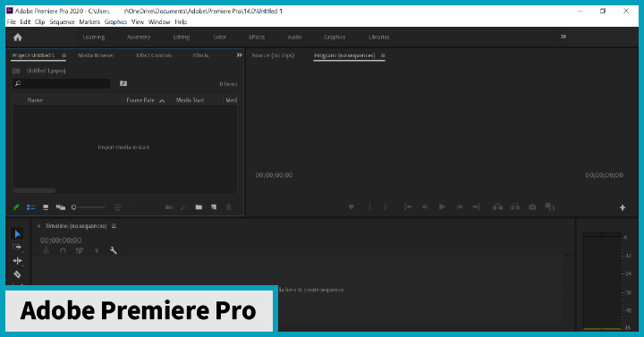Click the Media Start column header
644x337 pixels.
click(x=190, y=100)
